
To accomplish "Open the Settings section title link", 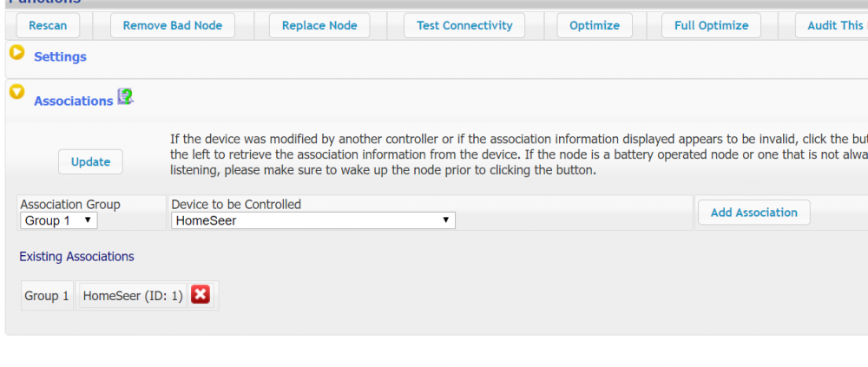I will pos(60,57).
